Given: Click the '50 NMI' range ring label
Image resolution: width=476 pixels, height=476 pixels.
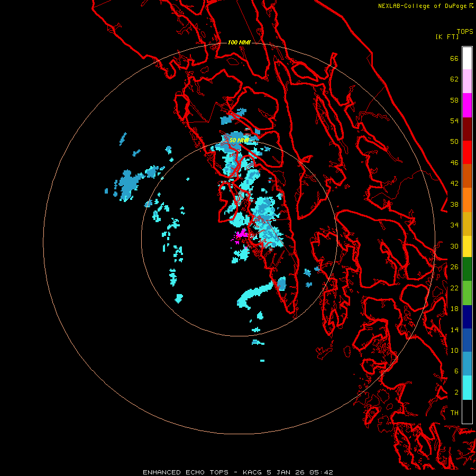Looking at the screenshot, I should point(239,140).
